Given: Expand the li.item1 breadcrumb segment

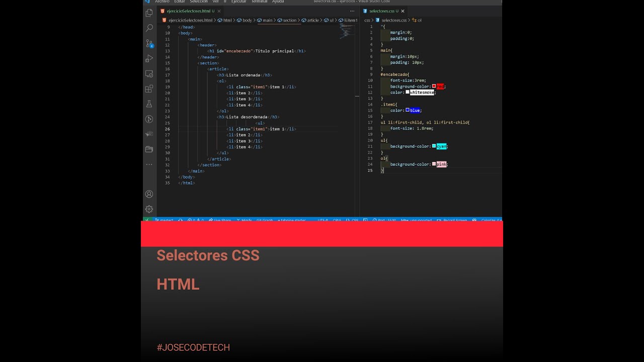Looking at the screenshot, I should (348, 21).
